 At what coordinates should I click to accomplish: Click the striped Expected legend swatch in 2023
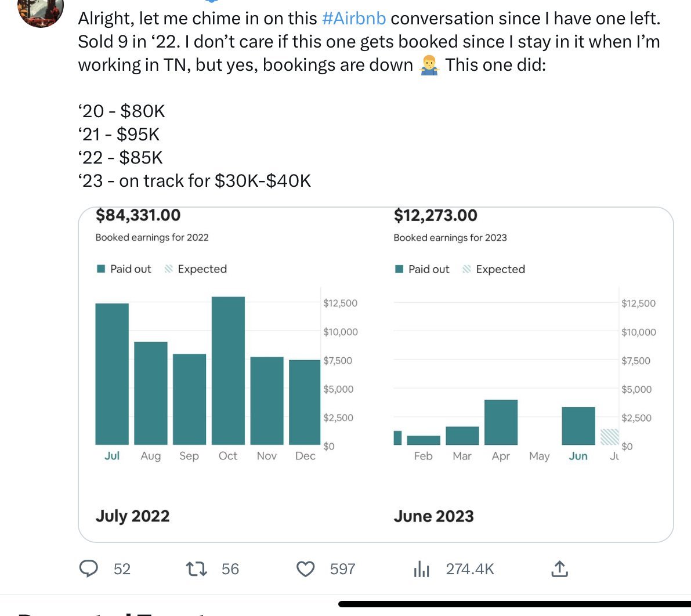466,269
